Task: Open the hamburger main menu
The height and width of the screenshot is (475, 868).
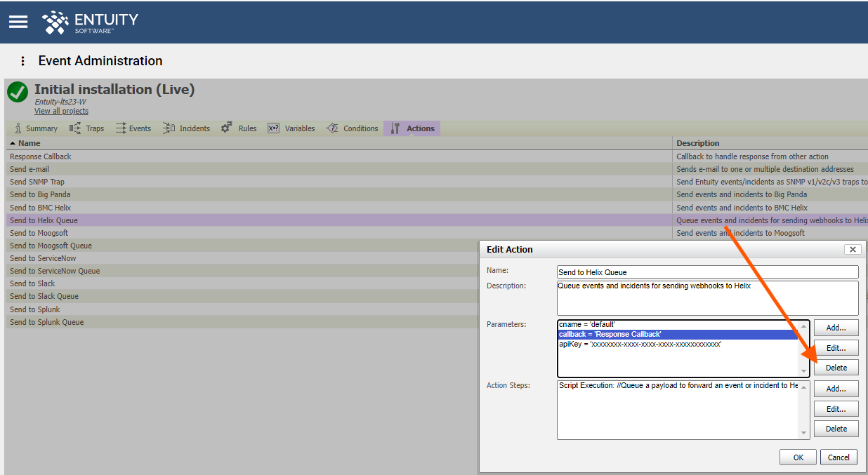Action: click(18, 21)
